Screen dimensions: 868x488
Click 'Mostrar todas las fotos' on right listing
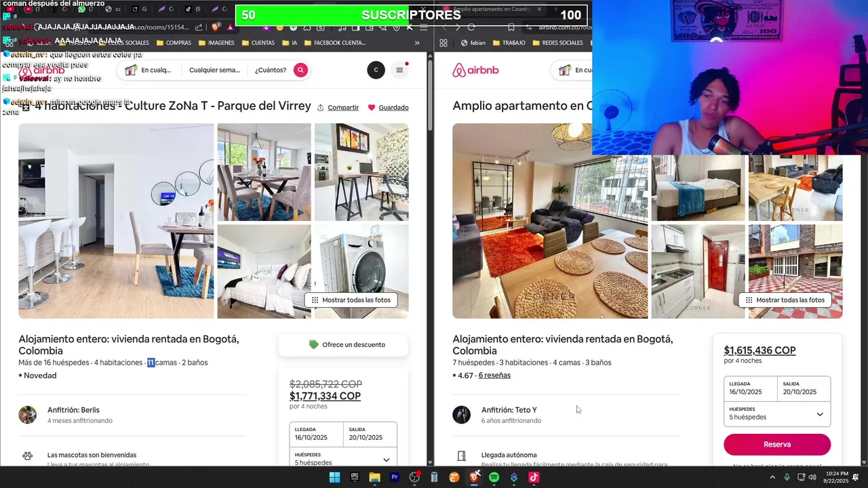click(x=785, y=300)
